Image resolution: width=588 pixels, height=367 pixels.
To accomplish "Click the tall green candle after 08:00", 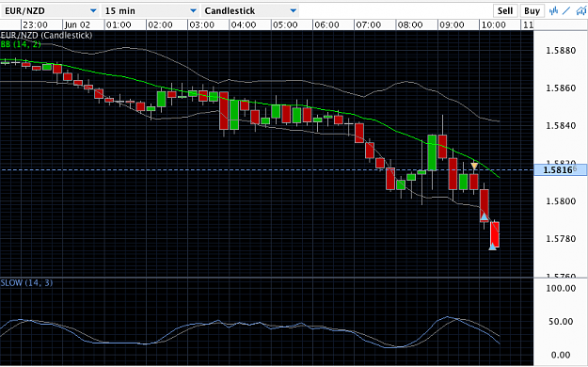I will coord(432,152).
